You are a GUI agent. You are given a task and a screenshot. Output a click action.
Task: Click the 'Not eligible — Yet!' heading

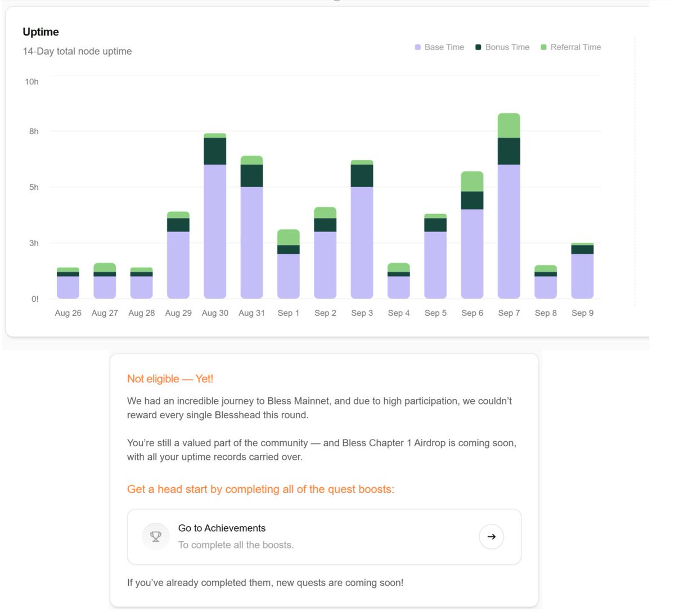[x=170, y=379]
